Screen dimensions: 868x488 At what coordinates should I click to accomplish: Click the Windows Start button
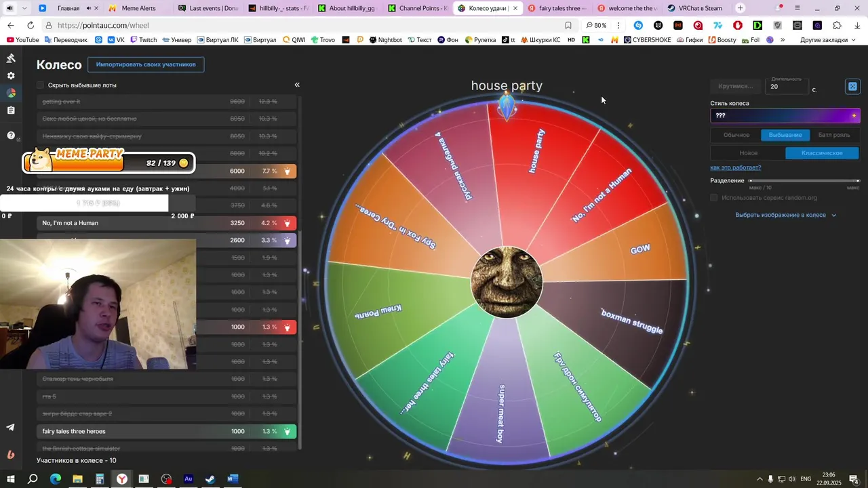pos(11,479)
